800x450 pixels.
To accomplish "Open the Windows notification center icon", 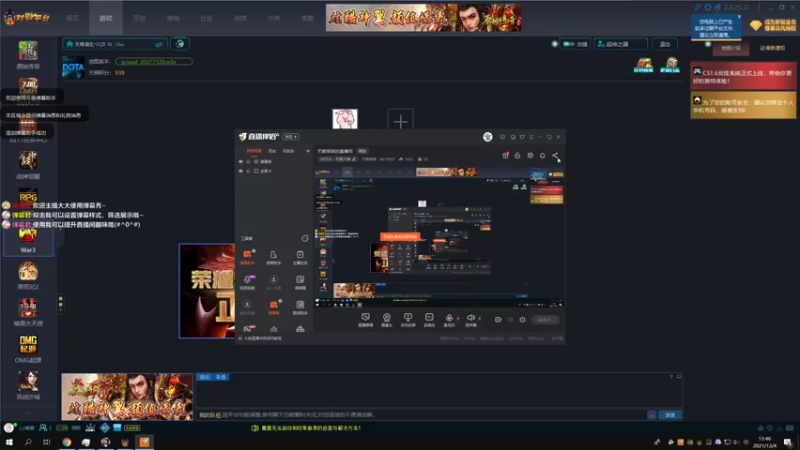I will pos(788,442).
